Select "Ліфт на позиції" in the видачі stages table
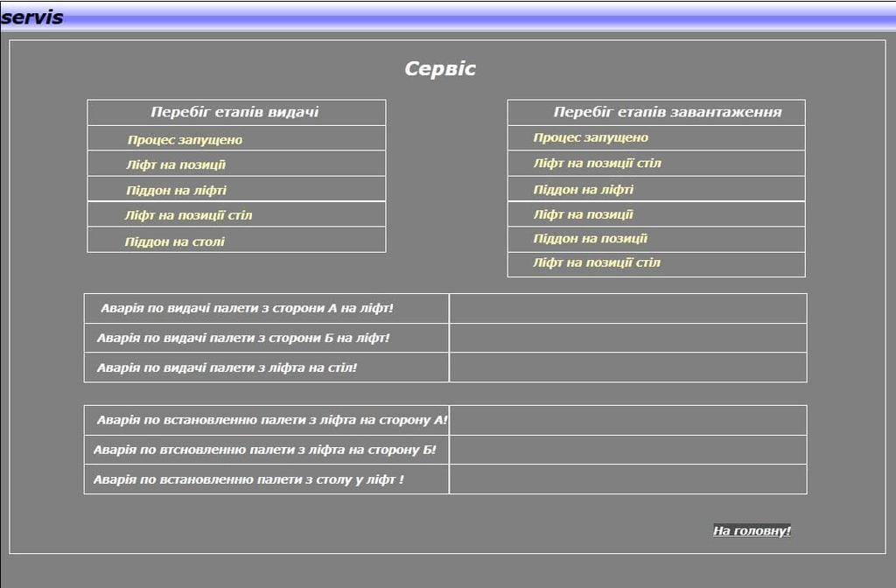This screenshot has width=896, height=588. [x=176, y=164]
